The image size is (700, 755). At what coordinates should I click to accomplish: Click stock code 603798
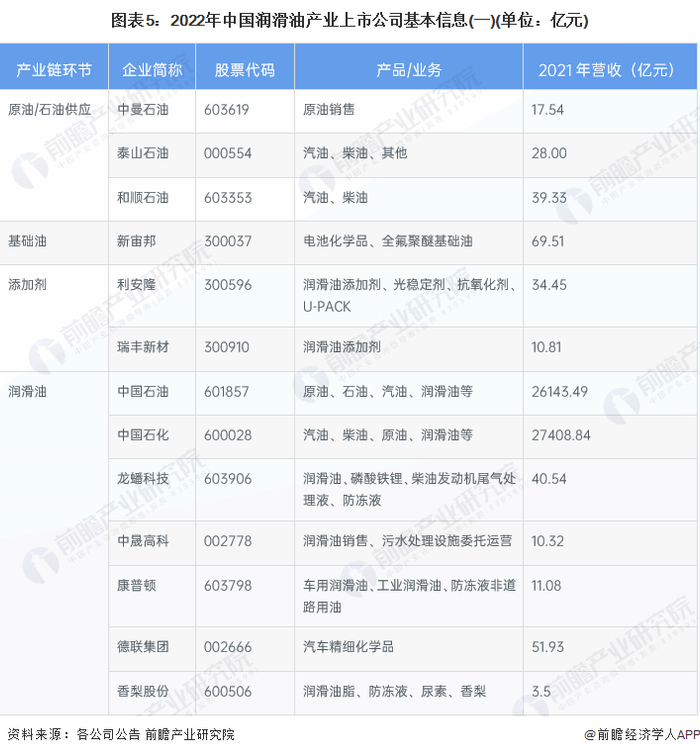[228, 586]
